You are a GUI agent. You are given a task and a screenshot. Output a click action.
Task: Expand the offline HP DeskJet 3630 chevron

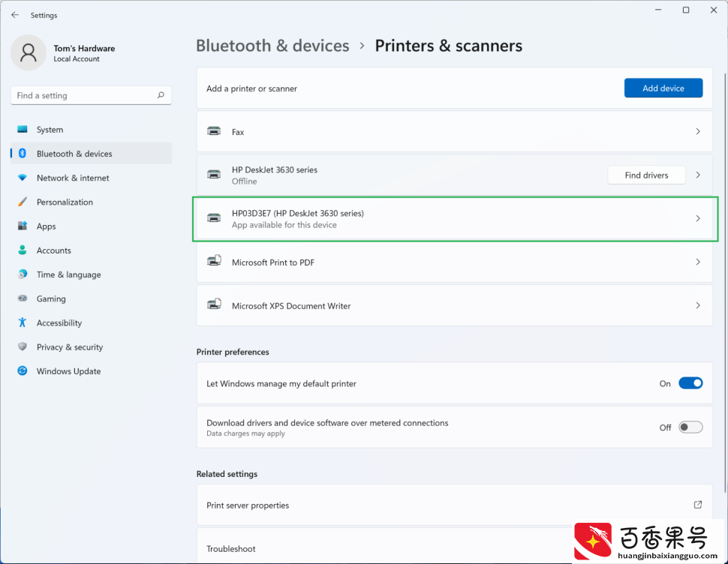(x=698, y=175)
